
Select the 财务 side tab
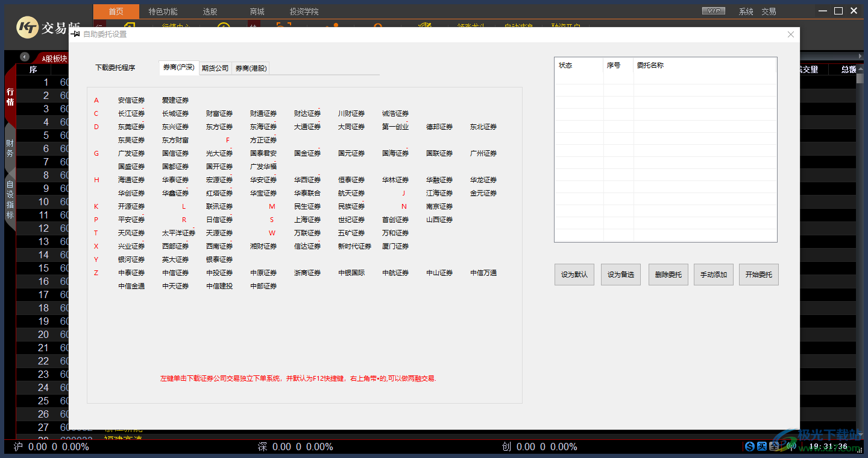point(10,148)
